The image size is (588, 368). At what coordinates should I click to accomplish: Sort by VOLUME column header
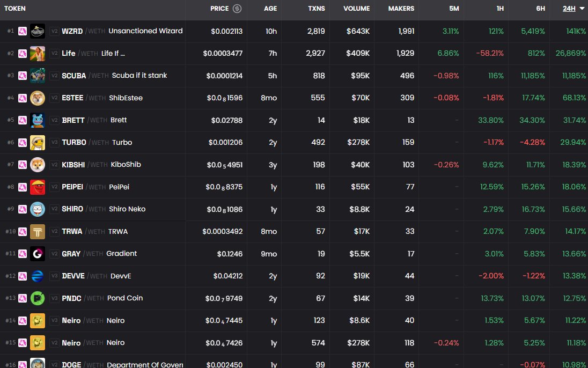[x=356, y=9]
